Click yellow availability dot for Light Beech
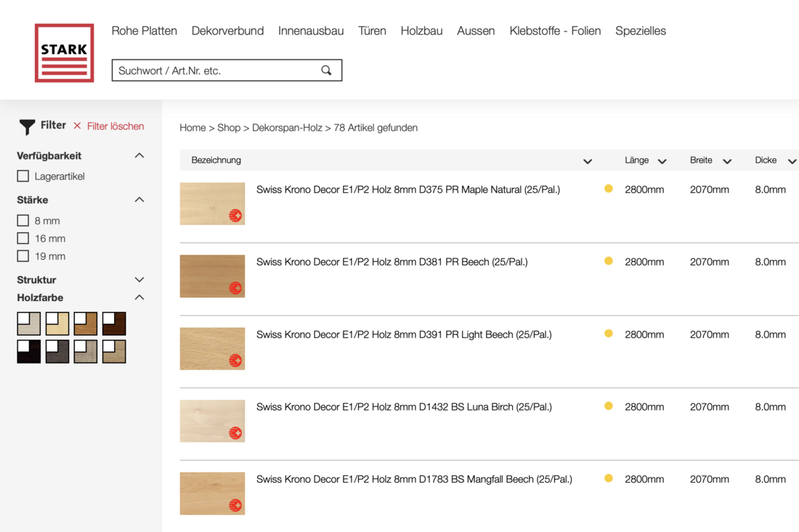799x532 pixels. click(609, 333)
